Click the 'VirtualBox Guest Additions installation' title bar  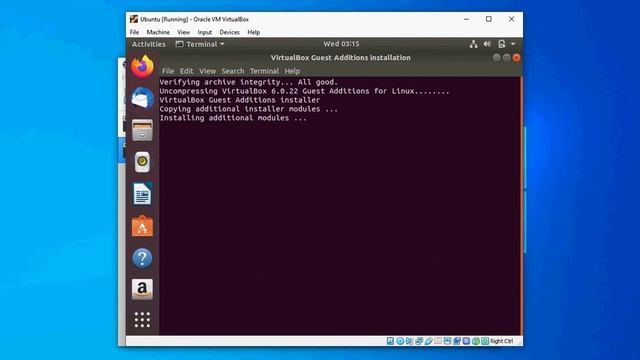340,58
